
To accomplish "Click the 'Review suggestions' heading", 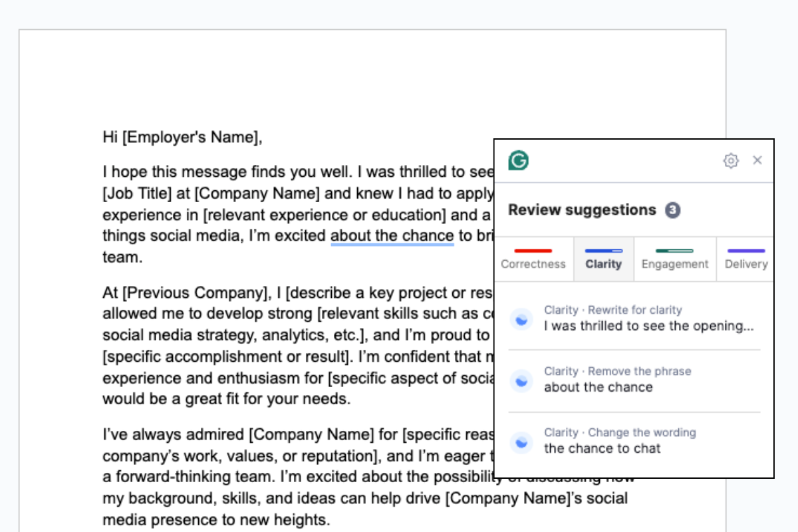I will (x=581, y=209).
